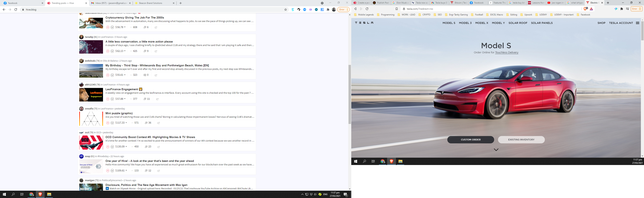Open OCD Contests post thumbnail

[91, 142]
